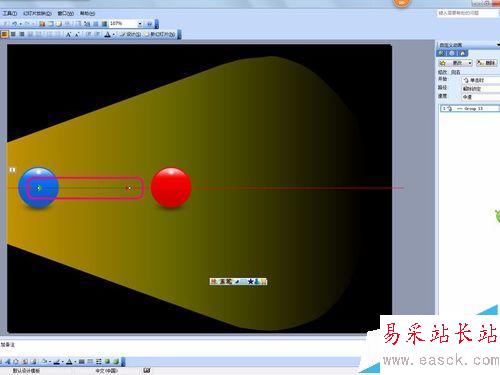Open the 路径 path combo box
Viewport: 500px width, 375px height.
click(x=480, y=89)
